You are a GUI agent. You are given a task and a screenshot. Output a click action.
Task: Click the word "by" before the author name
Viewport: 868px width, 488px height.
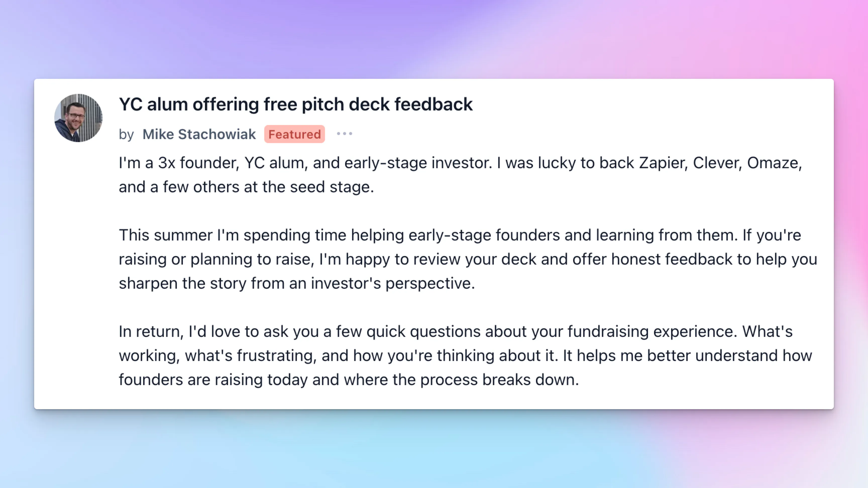[126, 134]
